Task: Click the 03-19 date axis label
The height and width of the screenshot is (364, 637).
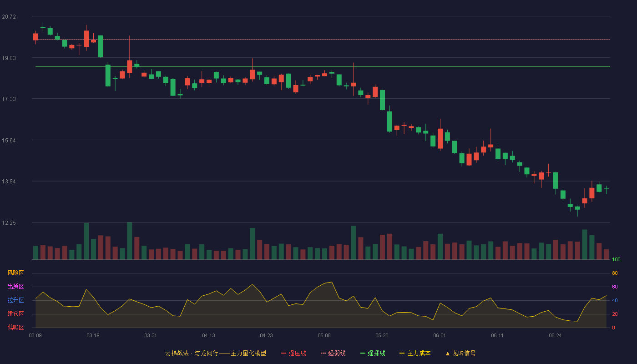Action: click(x=93, y=335)
